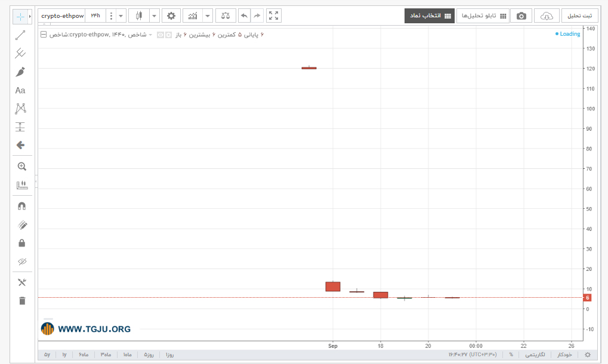Delete drawings with the trash icon

(x=22, y=301)
